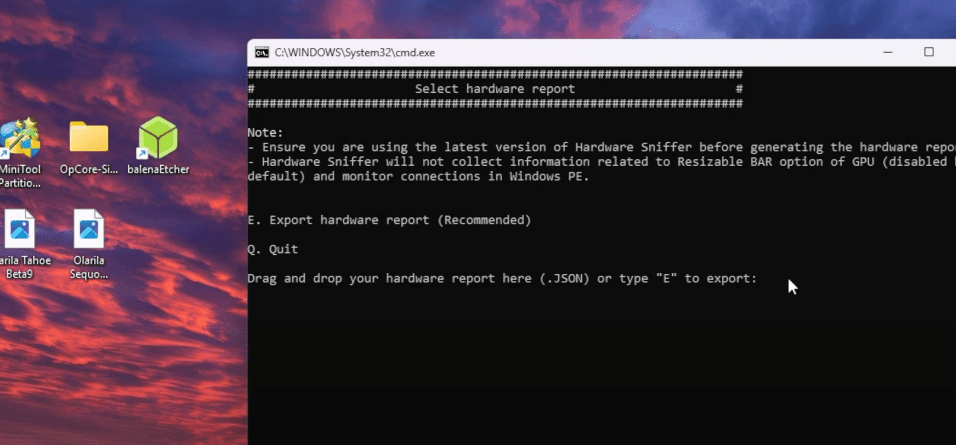The height and width of the screenshot is (445, 956).
Task: Click the balenaEtcher green cube icon
Action: click(158, 138)
